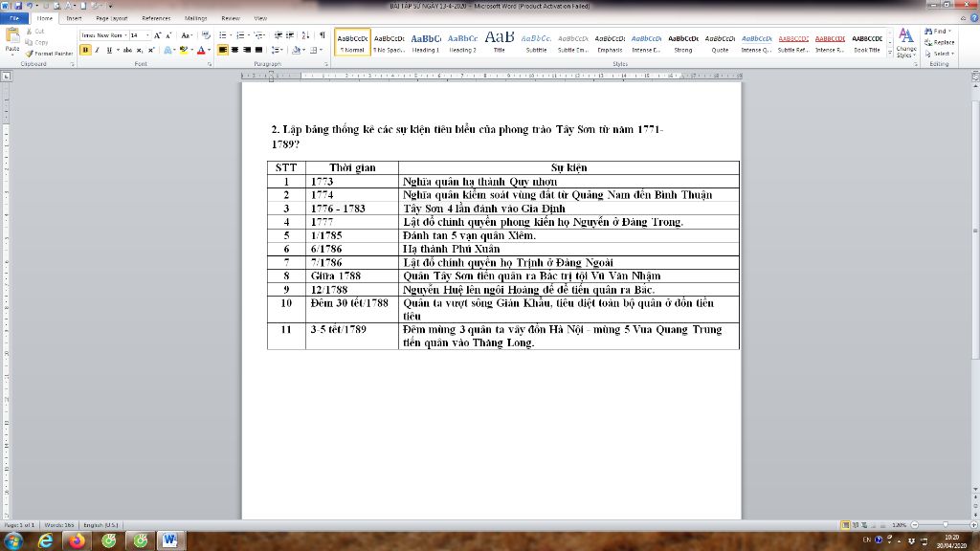Toggle Center alignment
This screenshot has width=980, height=551.
[235, 50]
